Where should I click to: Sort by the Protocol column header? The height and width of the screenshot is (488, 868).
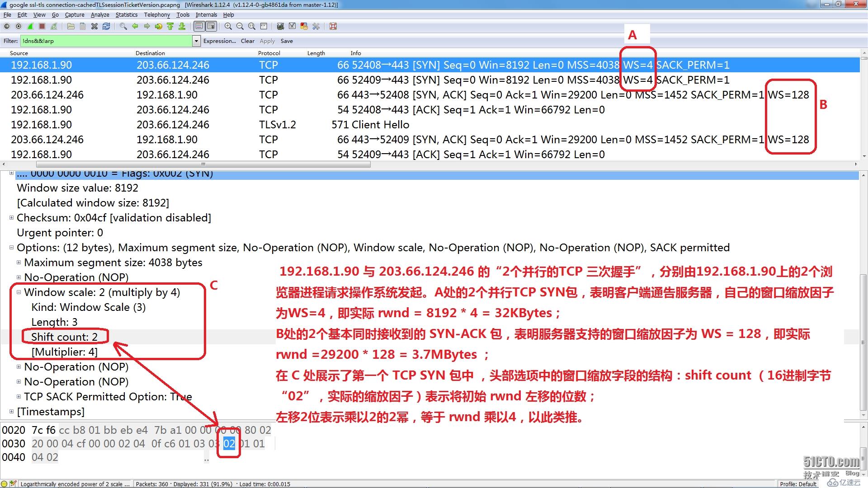coord(269,53)
